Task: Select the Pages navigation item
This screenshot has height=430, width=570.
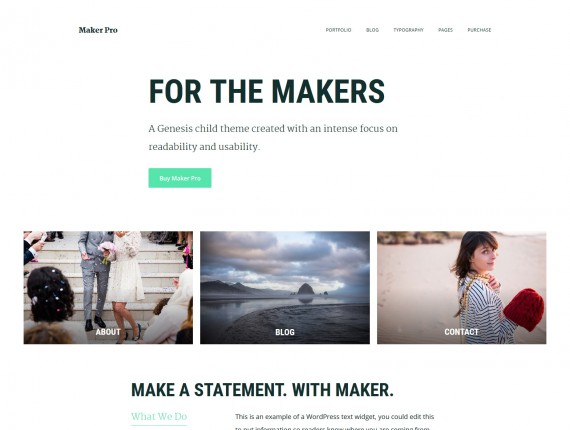Action: point(445,30)
